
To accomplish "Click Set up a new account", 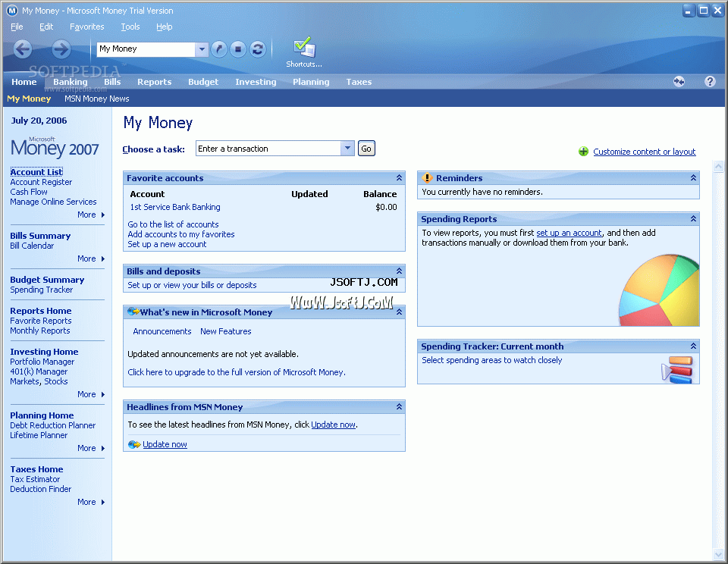I will 167,244.
